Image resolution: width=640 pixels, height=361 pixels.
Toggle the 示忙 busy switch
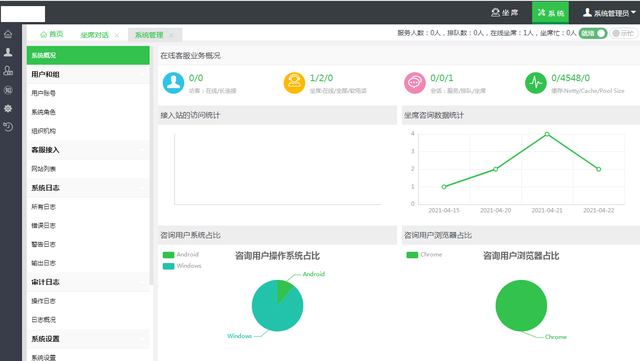pyautogui.click(x=623, y=33)
